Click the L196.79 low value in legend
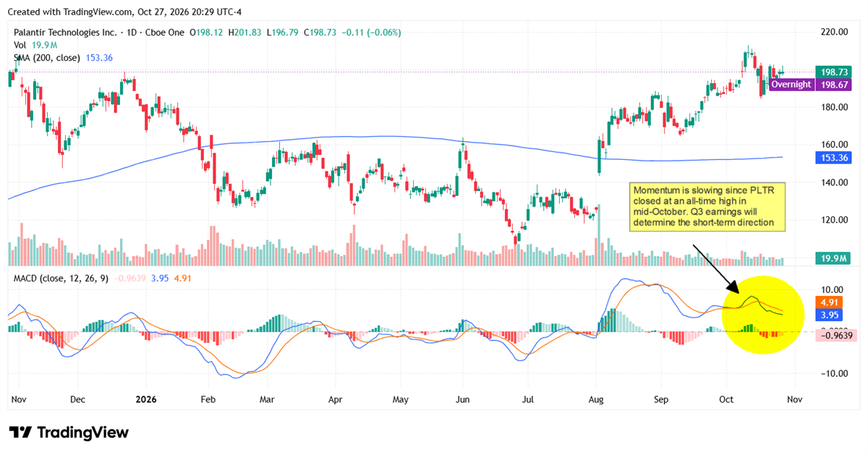Viewport: 868px width, 455px height. tap(284, 33)
